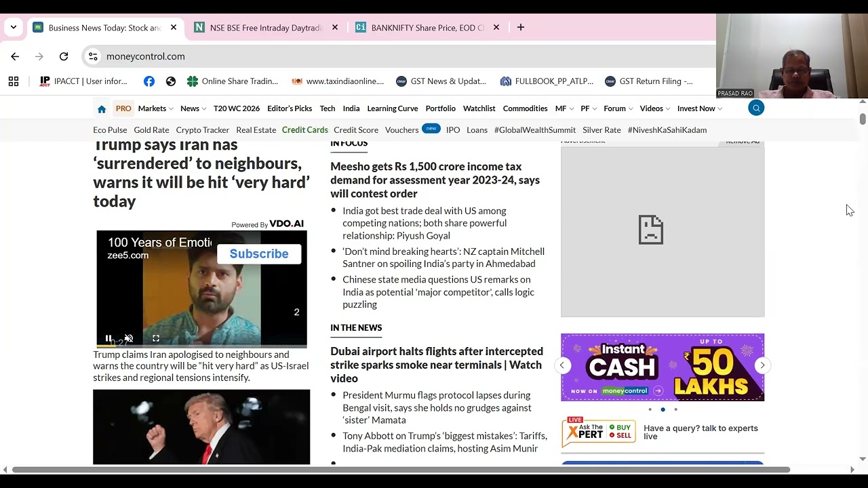The width and height of the screenshot is (868, 488).
Task: Open Editor's Picks in the navigation
Action: 290,108
